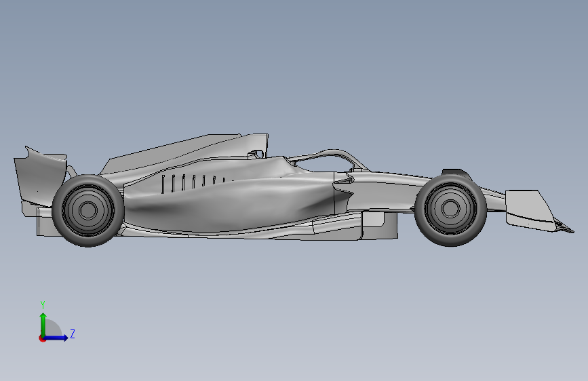Select the front wing endplate of the car

pyautogui.click(x=529, y=210)
